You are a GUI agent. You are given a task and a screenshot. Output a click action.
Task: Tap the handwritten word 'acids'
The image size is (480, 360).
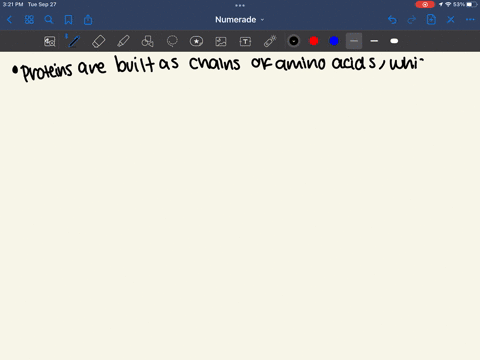354,63
